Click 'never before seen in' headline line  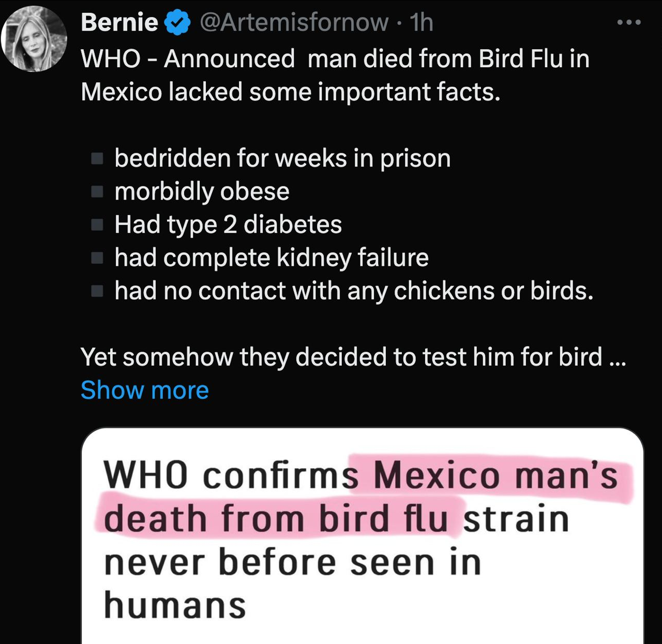293,562
